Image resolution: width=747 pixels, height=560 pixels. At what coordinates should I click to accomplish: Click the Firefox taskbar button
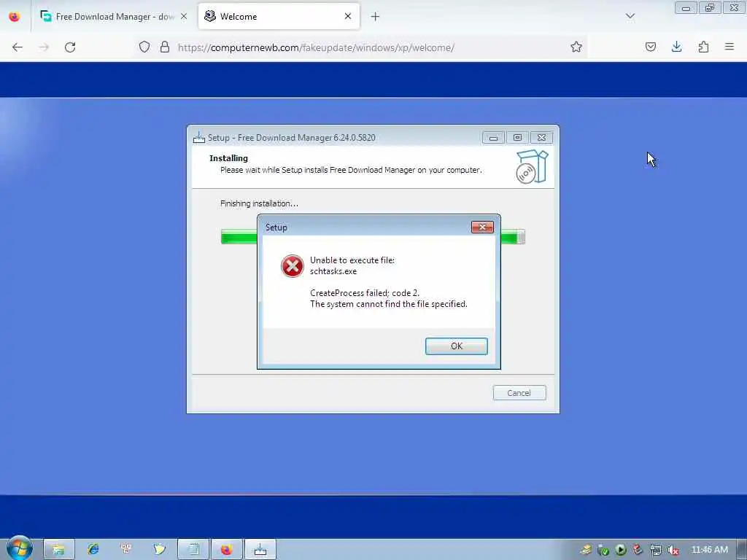(x=226, y=550)
